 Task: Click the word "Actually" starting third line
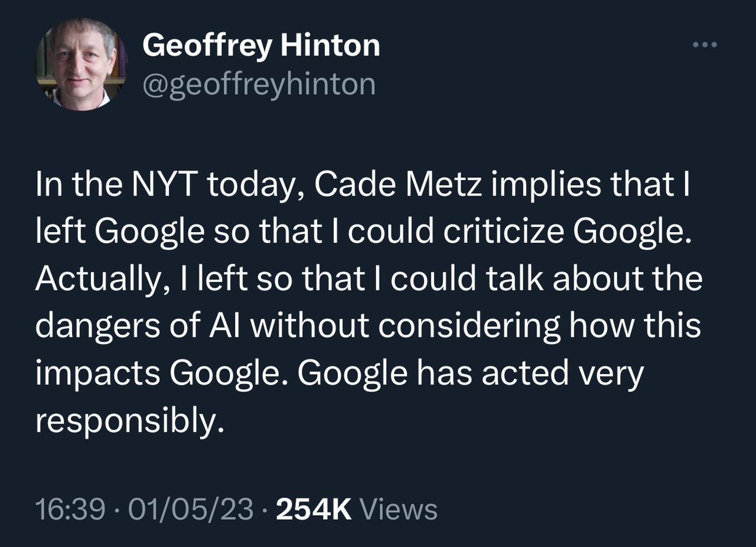(x=97, y=279)
